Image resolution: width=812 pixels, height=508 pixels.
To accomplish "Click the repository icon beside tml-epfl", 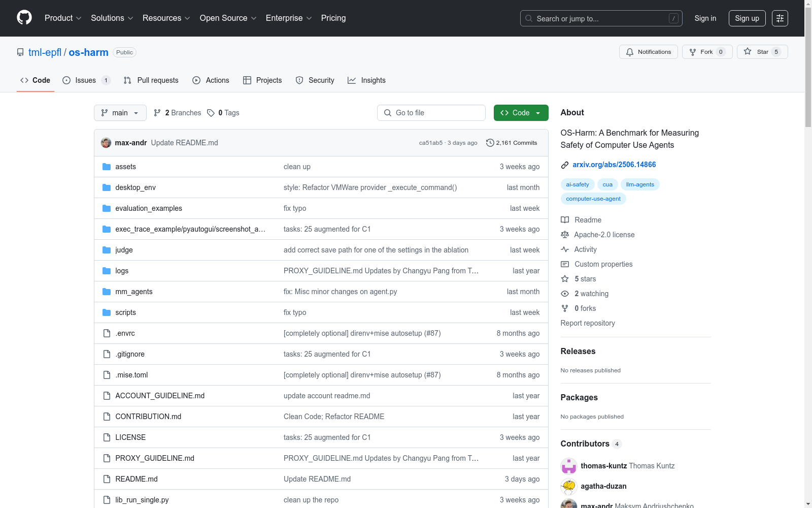I will pos(20,52).
